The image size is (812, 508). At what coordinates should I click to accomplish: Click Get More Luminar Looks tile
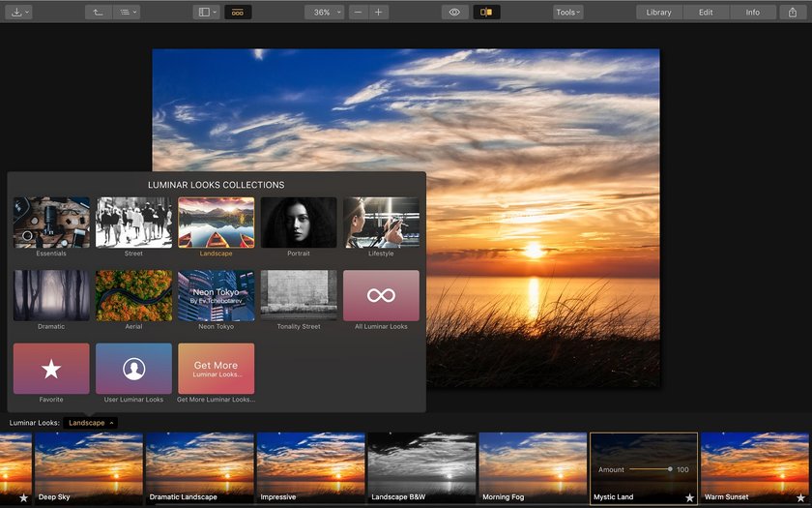216,369
